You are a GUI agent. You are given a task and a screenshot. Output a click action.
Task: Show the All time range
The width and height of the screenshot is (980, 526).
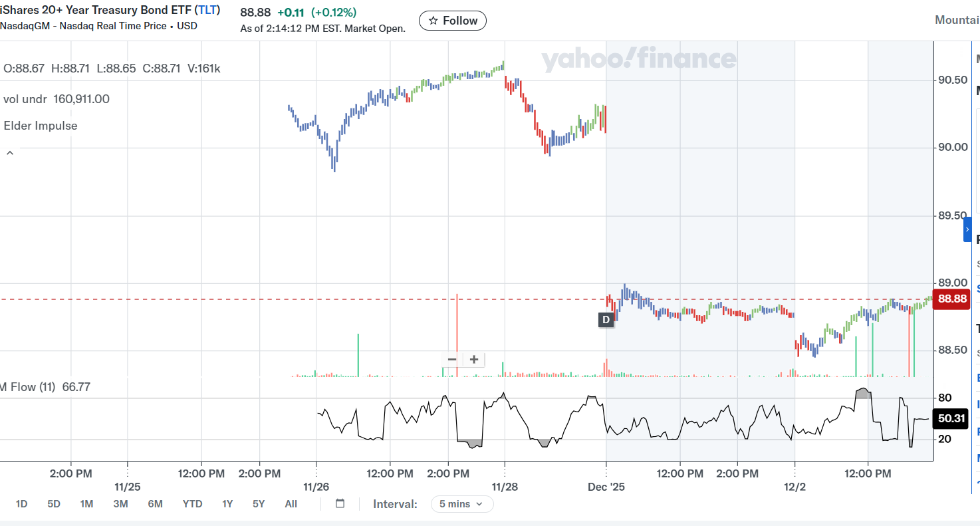pyautogui.click(x=291, y=504)
